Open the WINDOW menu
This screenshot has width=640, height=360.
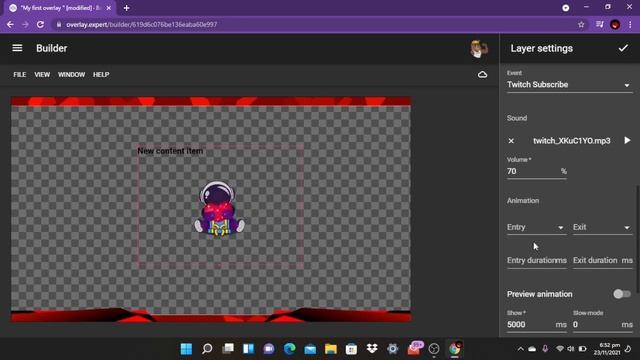coord(71,75)
